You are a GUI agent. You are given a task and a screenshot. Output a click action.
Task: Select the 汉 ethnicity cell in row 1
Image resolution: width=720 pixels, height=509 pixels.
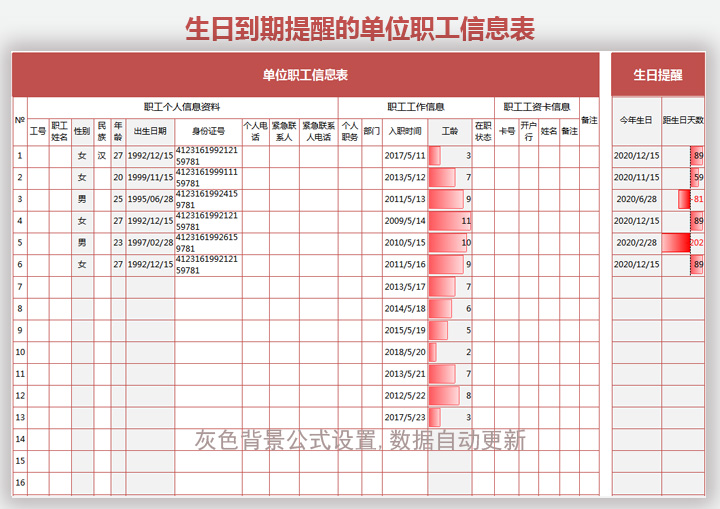click(102, 156)
